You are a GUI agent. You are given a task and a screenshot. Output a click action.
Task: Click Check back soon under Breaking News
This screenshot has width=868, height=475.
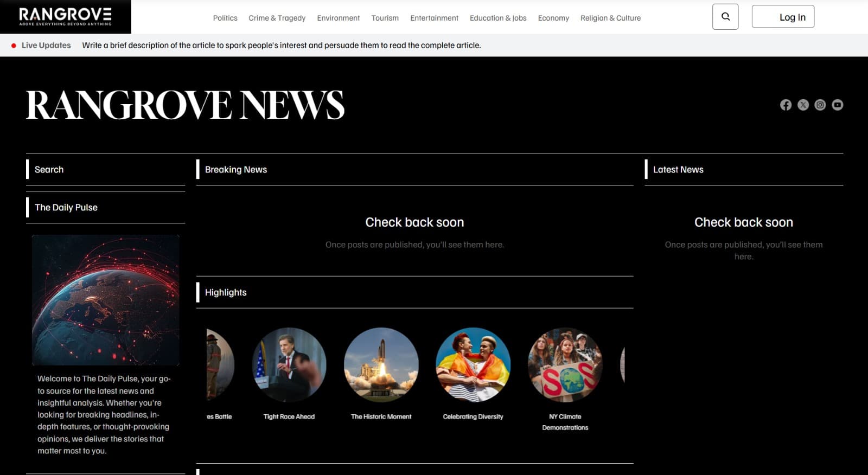tap(414, 222)
